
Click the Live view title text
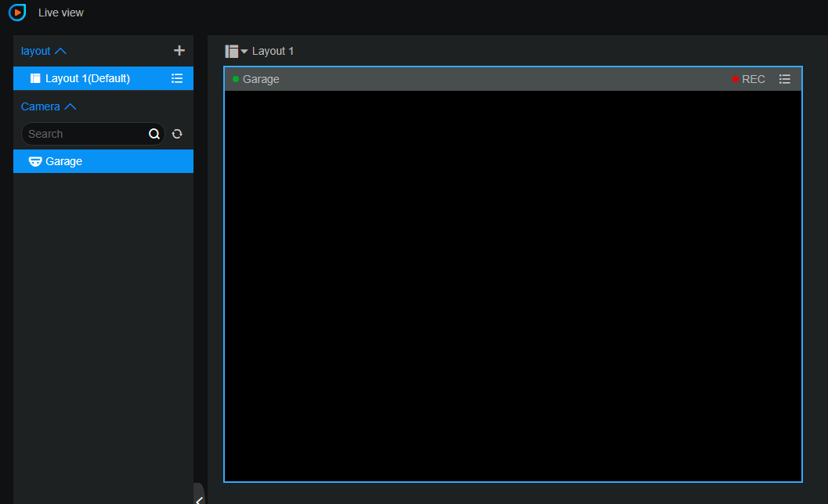coord(61,13)
